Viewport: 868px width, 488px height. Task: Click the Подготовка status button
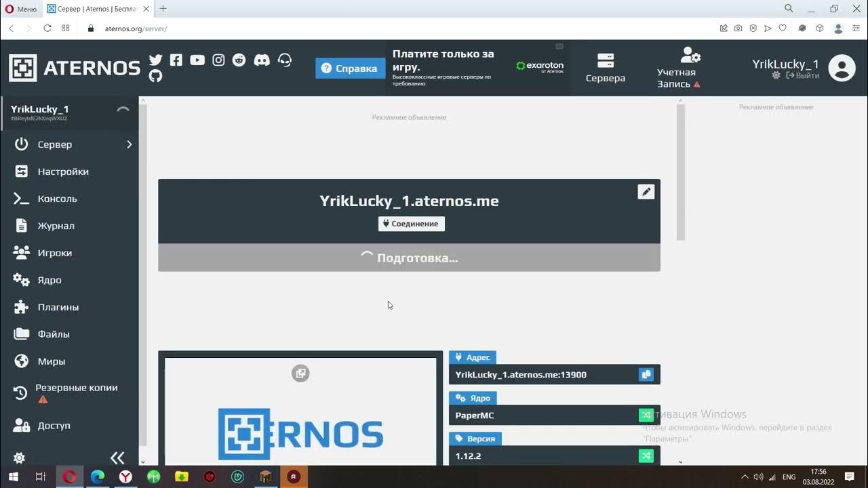pos(409,258)
